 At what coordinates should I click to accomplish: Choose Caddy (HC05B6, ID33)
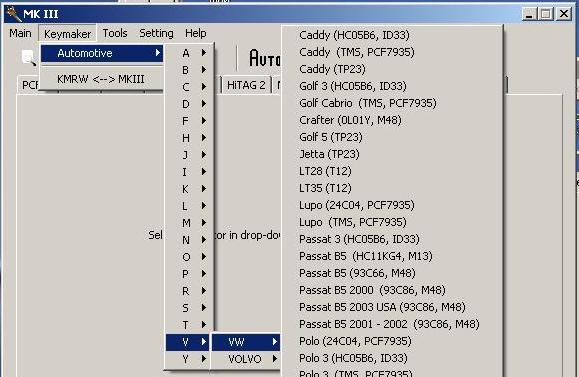click(x=392, y=35)
